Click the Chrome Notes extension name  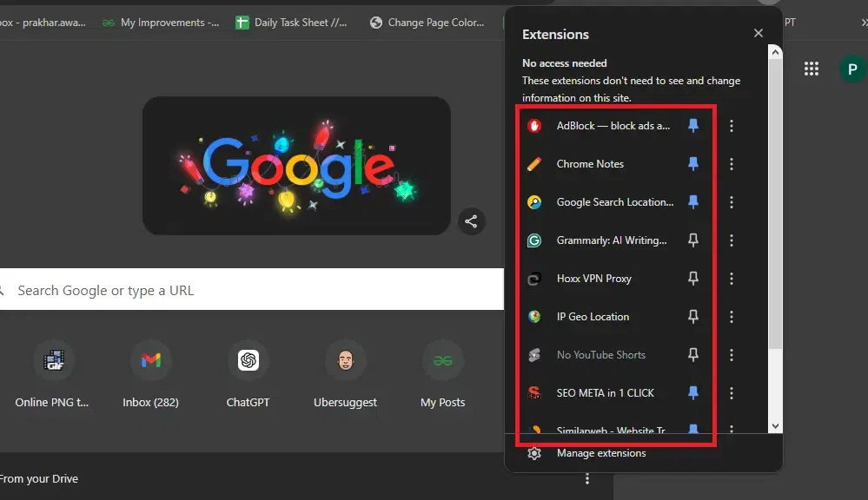(590, 164)
